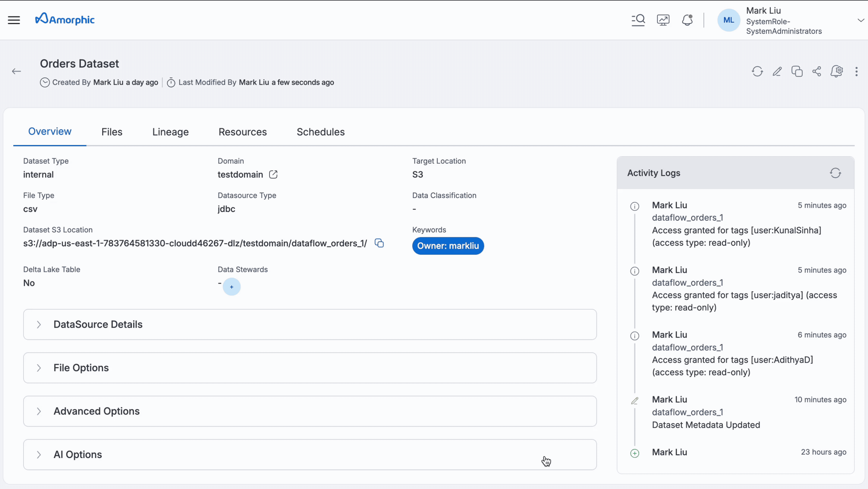Refresh the Orders Dataset details
Viewport: 868px width, 489px height.
(757, 71)
